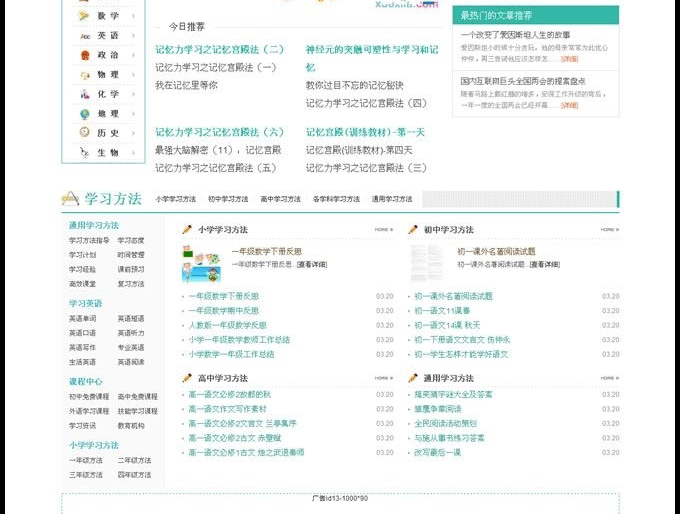Open list item 全民阅读活动策划
Viewport: 680px width, 514px height.
point(445,424)
